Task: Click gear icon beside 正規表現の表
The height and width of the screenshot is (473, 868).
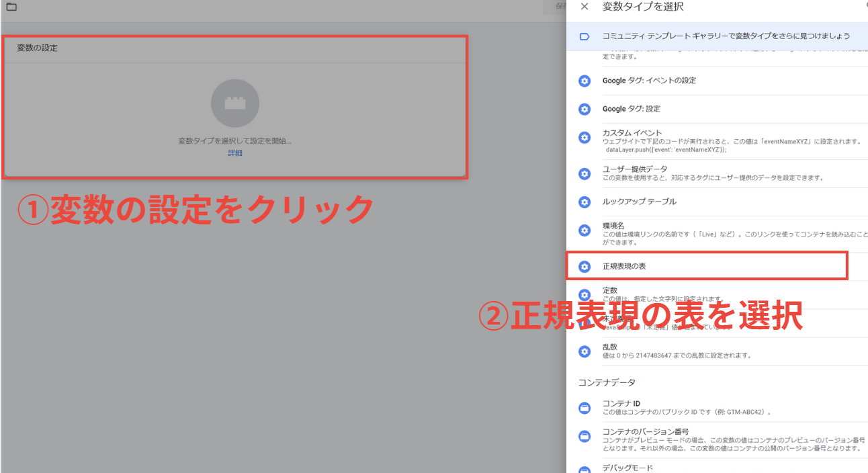Action: (584, 266)
